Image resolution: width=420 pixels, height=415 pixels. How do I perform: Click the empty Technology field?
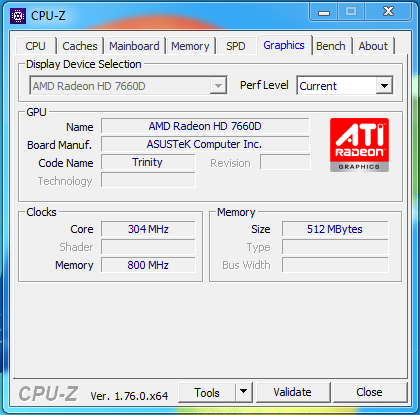pos(148,180)
